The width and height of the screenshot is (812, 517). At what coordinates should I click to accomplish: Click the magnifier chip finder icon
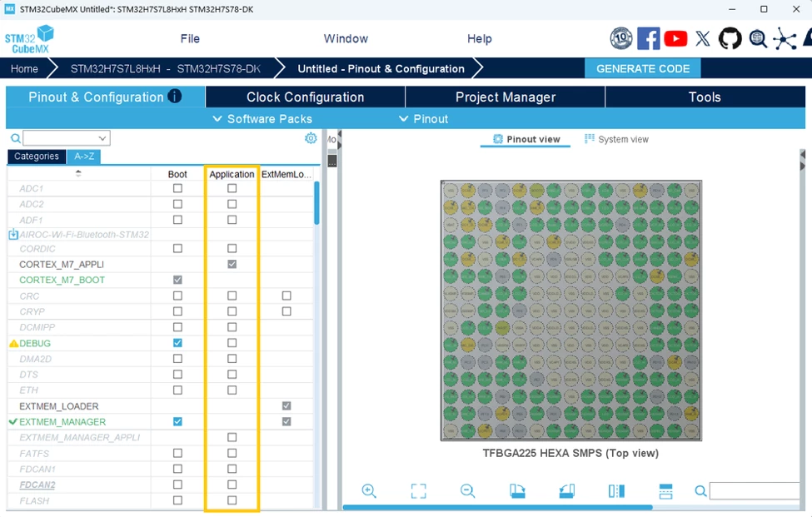click(758, 39)
